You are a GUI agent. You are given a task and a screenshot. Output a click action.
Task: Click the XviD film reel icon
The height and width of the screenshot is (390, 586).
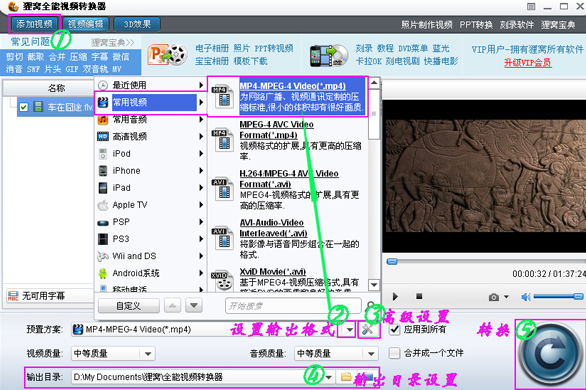click(x=223, y=281)
